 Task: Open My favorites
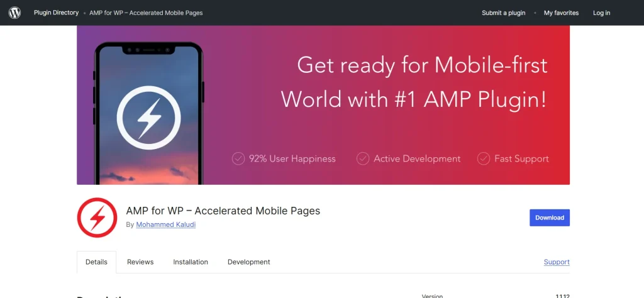coord(561,13)
